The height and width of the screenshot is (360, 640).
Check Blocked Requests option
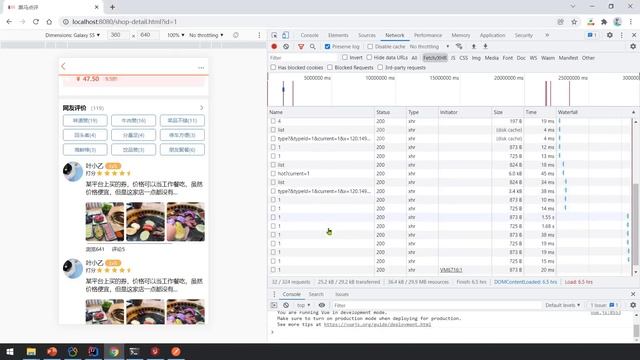(330, 67)
